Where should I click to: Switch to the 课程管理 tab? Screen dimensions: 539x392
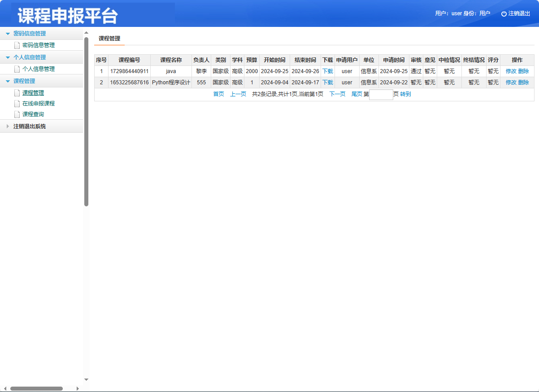(x=109, y=39)
